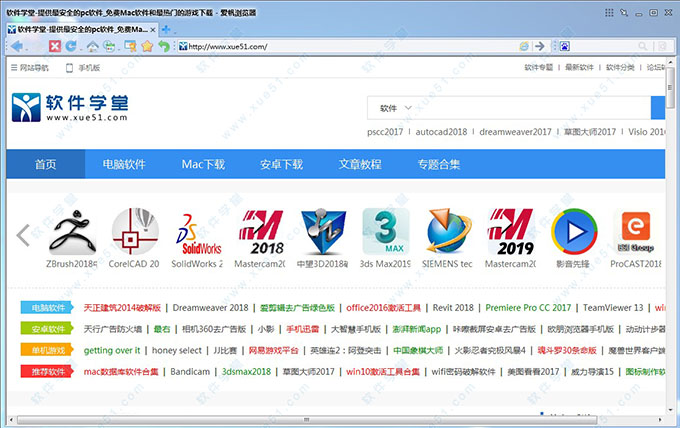Image resolution: width=680 pixels, height=428 pixels.
Task: Select the 安卓下载 navigation tab
Action: [x=281, y=164]
